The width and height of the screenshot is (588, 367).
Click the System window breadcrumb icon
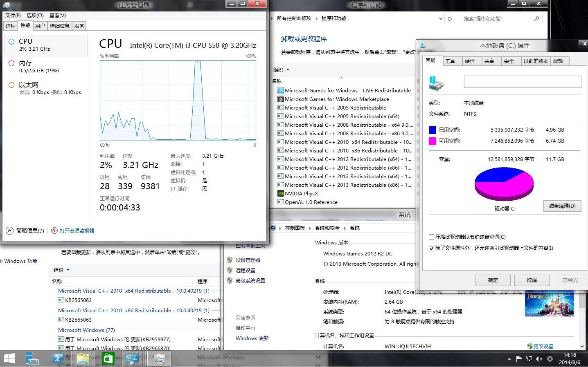click(x=273, y=228)
